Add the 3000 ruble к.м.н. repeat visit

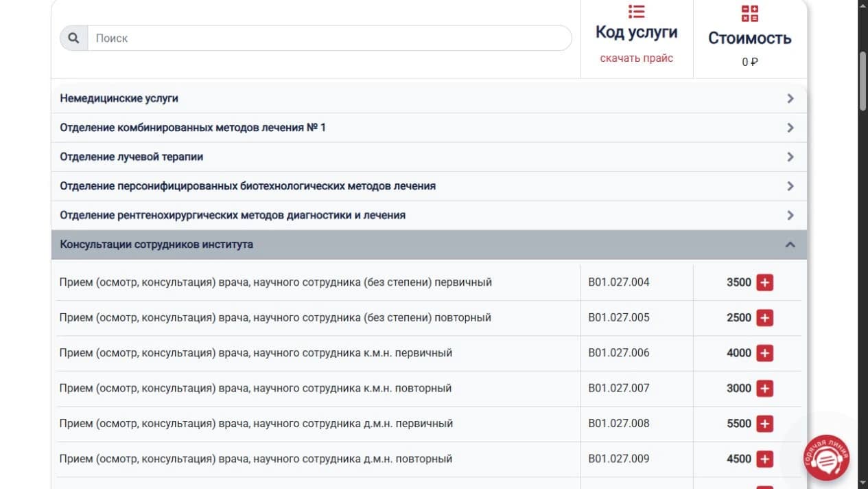pyautogui.click(x=764, y=389)
